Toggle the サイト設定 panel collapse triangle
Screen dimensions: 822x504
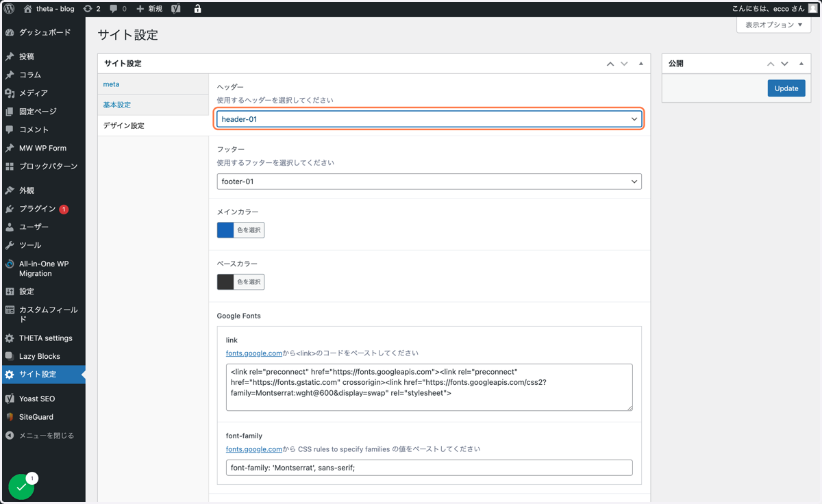point(640,64)
